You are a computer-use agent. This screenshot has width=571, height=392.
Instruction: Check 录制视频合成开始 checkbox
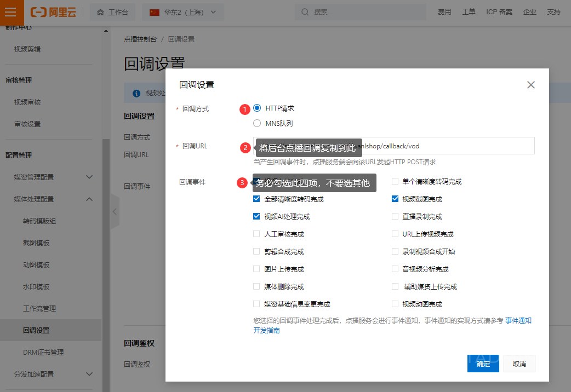coord(395,251)
